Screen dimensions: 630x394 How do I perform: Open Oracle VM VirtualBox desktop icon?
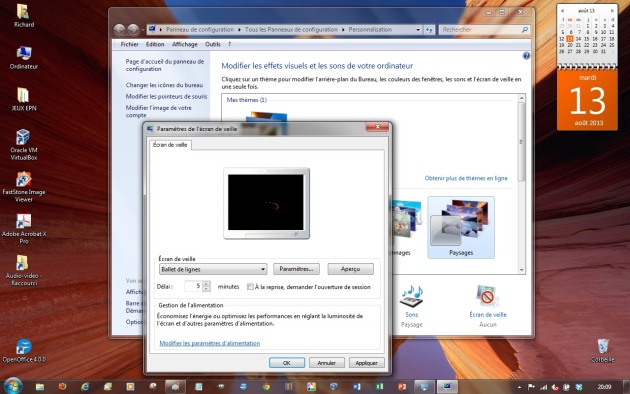[23, 145]
